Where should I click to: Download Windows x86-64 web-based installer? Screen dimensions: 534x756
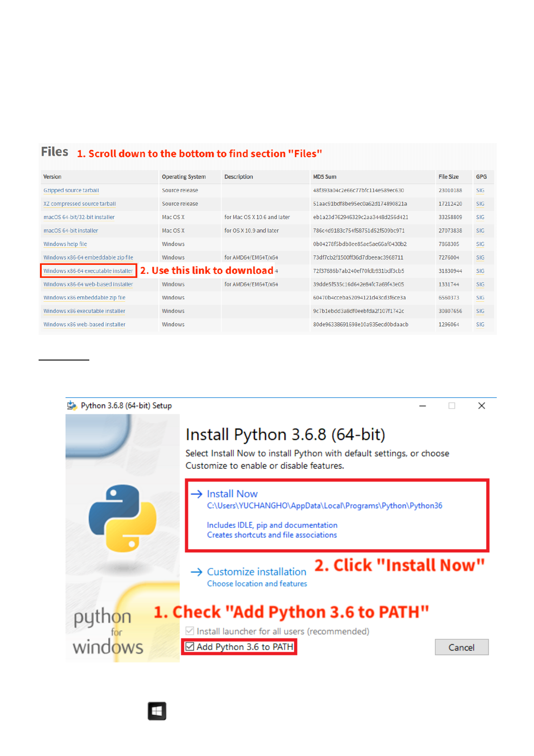point(88,284)
